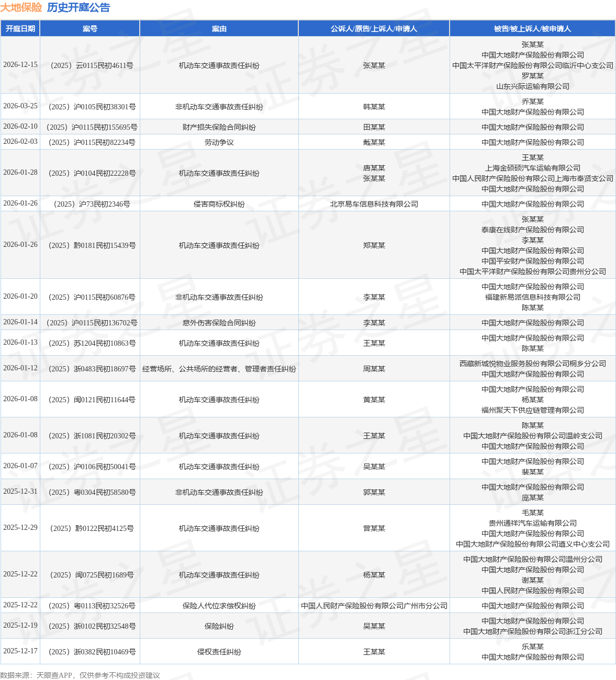Click case cause 财产损失保险合同纠纷
This screenshot has width=616, height=680.
219,127
